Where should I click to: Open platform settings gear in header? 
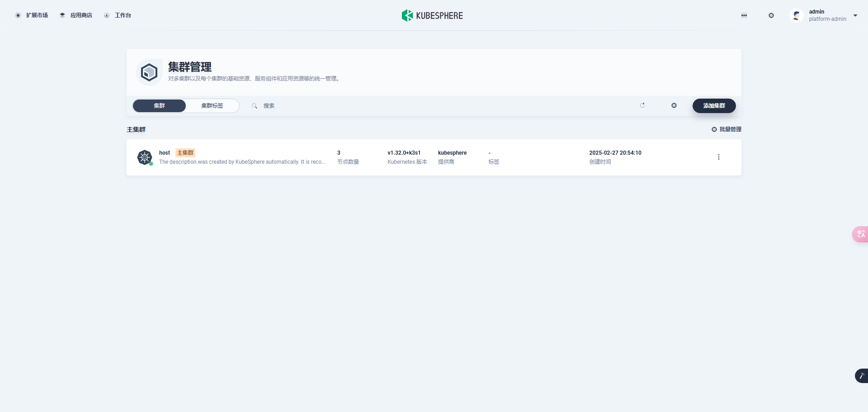pos(771,15)
